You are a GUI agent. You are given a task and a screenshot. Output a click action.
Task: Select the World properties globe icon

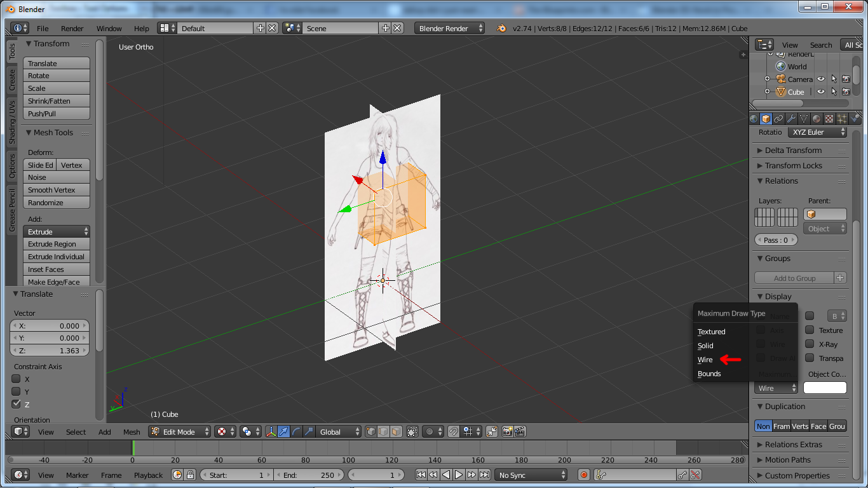coord(754,118)
